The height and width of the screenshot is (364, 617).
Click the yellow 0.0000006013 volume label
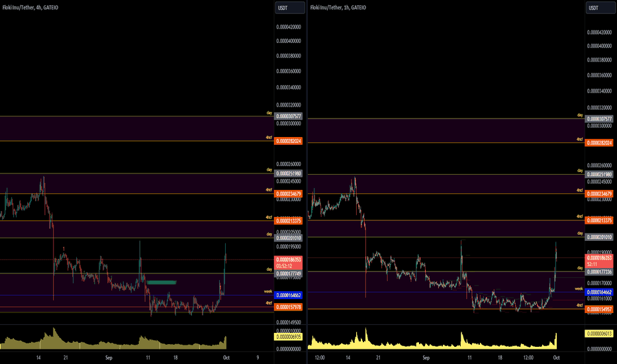pyautogui.click(x=599, y=334)
